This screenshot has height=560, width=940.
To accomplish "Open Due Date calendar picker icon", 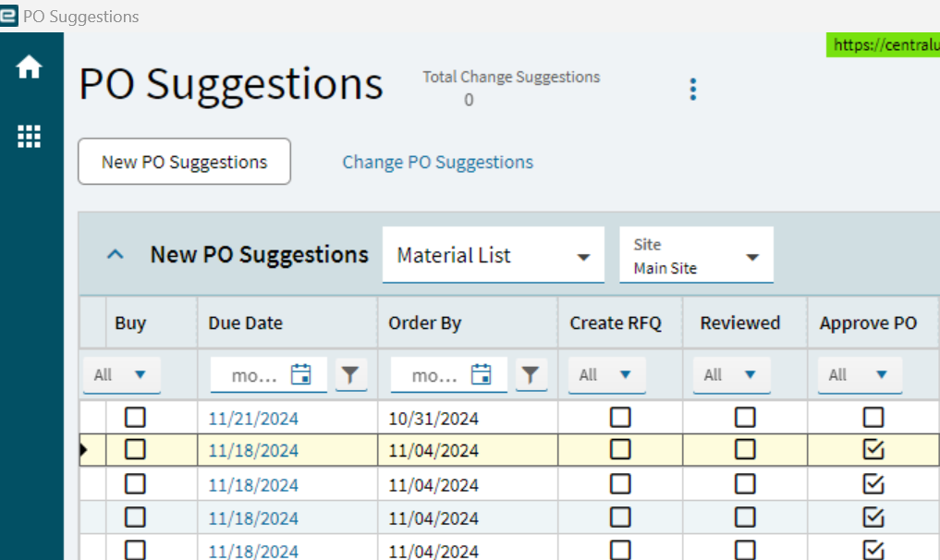I will (301, 374).
